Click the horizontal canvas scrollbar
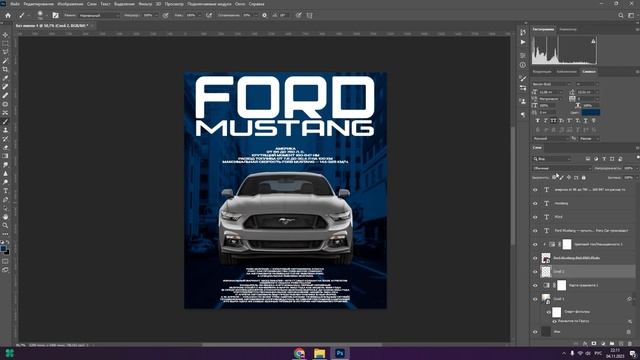 292,345
